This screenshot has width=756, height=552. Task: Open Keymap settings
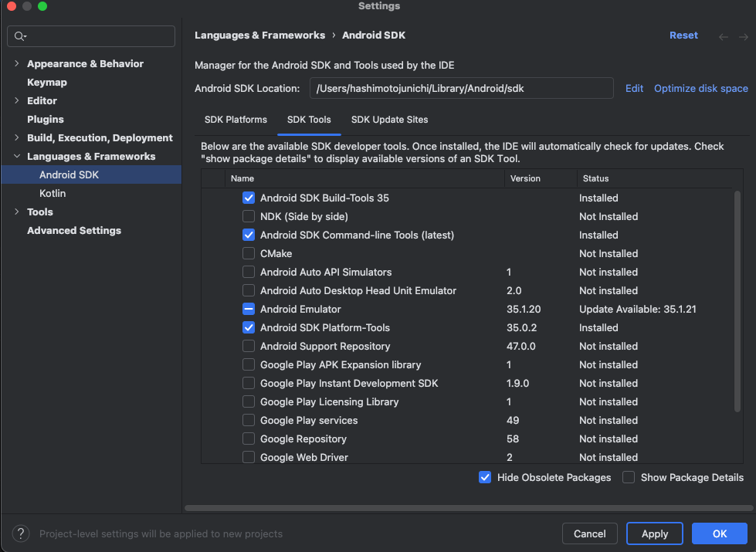pyautogui.click(x=47, y=83)
